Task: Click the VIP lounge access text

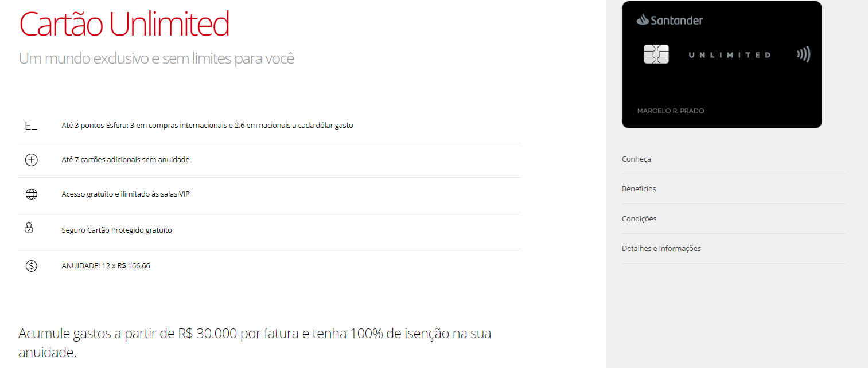Action: tap(126, 194)
